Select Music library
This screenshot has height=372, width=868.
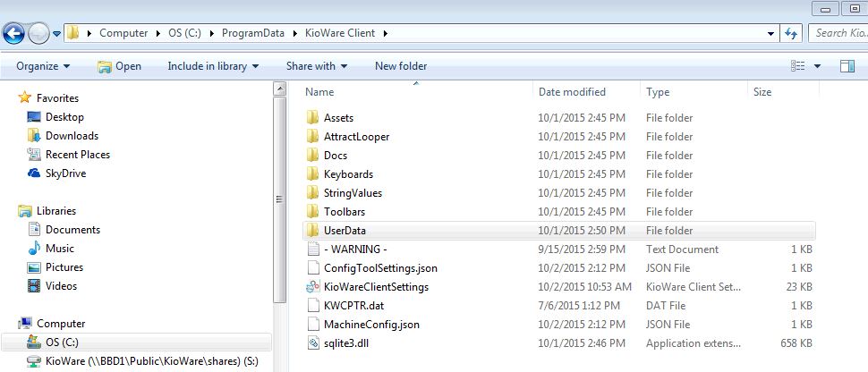[60, 249]
